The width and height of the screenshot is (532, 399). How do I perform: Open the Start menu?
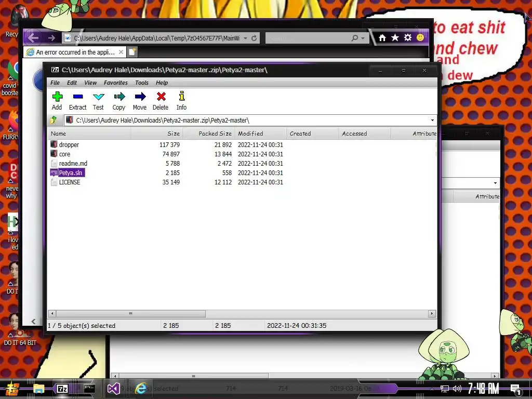pos(11,389)
